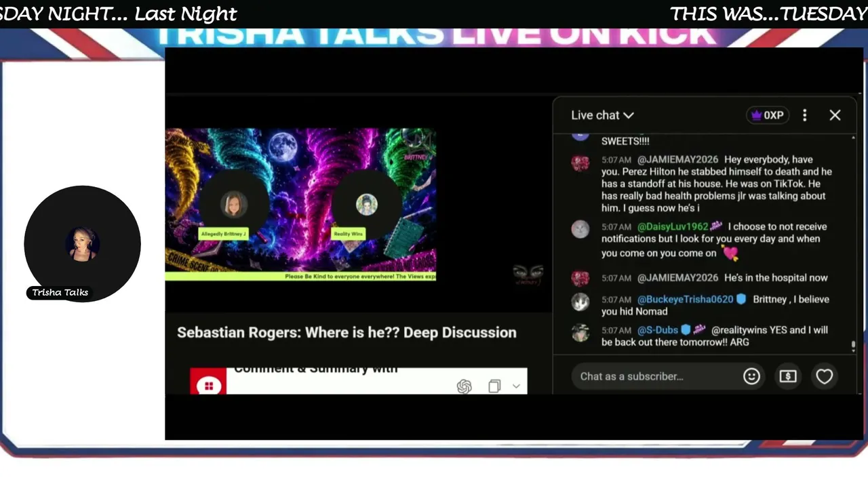Click the Allegedly Brittney J profile picture
Image resolution: width=868 pixels, height=488 pixels.
pos(233,204)
